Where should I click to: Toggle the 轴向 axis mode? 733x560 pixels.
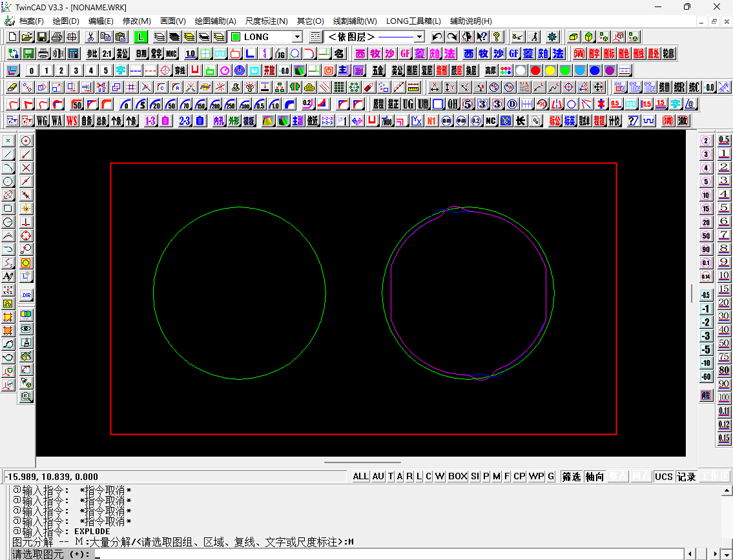[594, 477]
